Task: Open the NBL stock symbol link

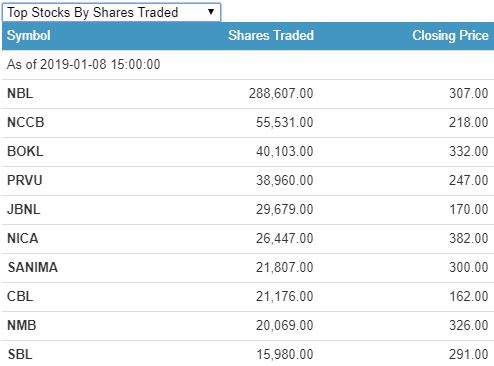Action: (x=20, y=93)
